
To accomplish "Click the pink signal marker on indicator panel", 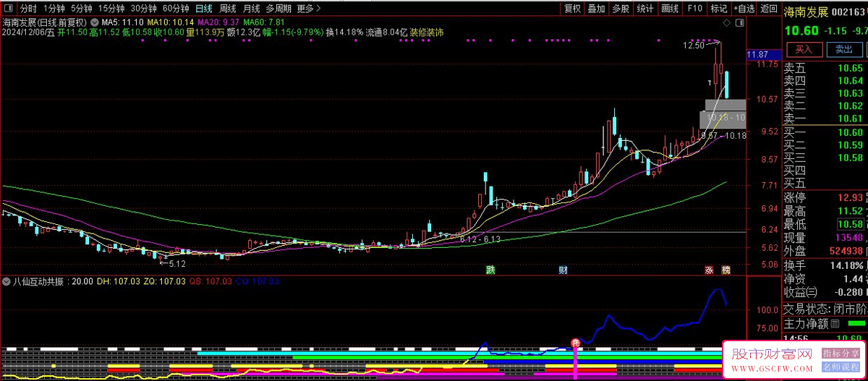I will point(576,343).
